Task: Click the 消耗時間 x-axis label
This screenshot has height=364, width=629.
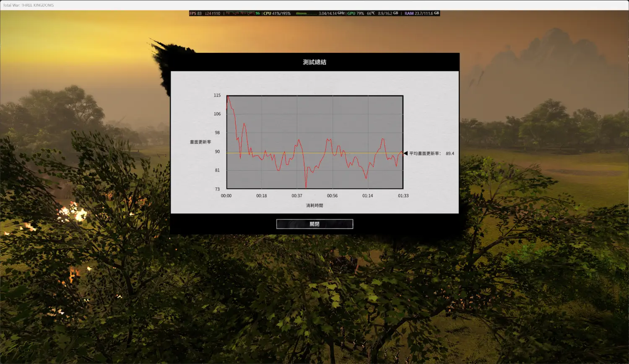Action: click(314, 205)
